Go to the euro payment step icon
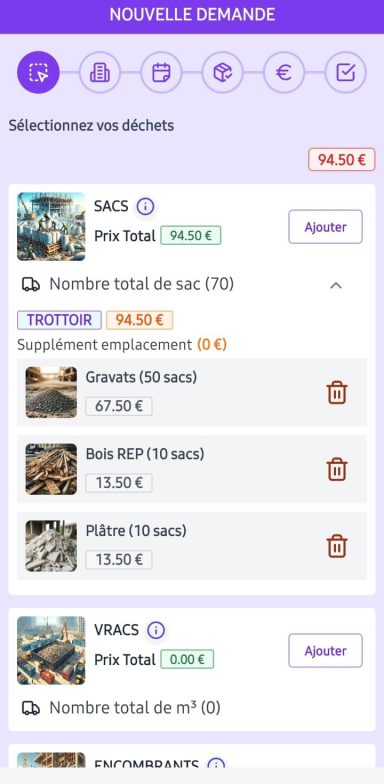 284,72
